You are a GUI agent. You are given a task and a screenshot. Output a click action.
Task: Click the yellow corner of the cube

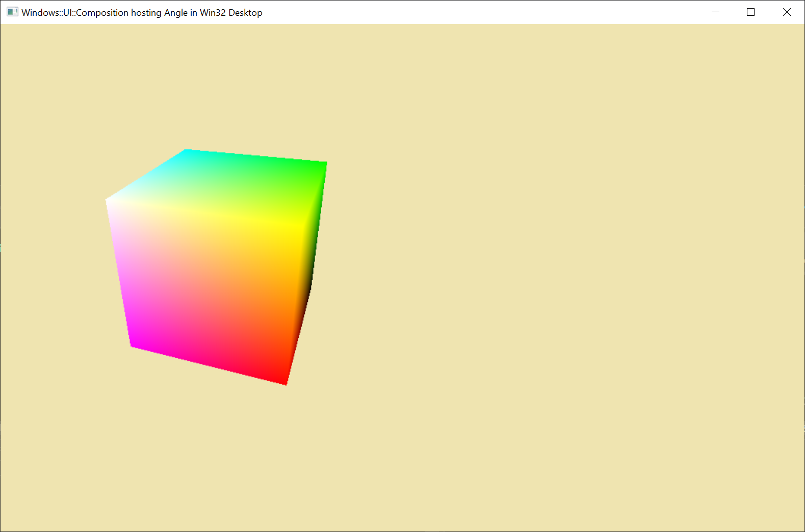click(298, 225)
